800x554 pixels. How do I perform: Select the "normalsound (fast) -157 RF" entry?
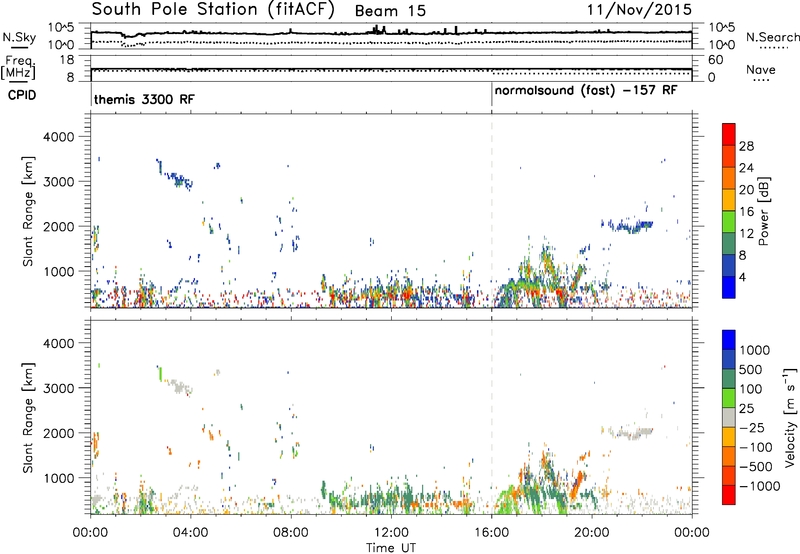coord(586,91)
